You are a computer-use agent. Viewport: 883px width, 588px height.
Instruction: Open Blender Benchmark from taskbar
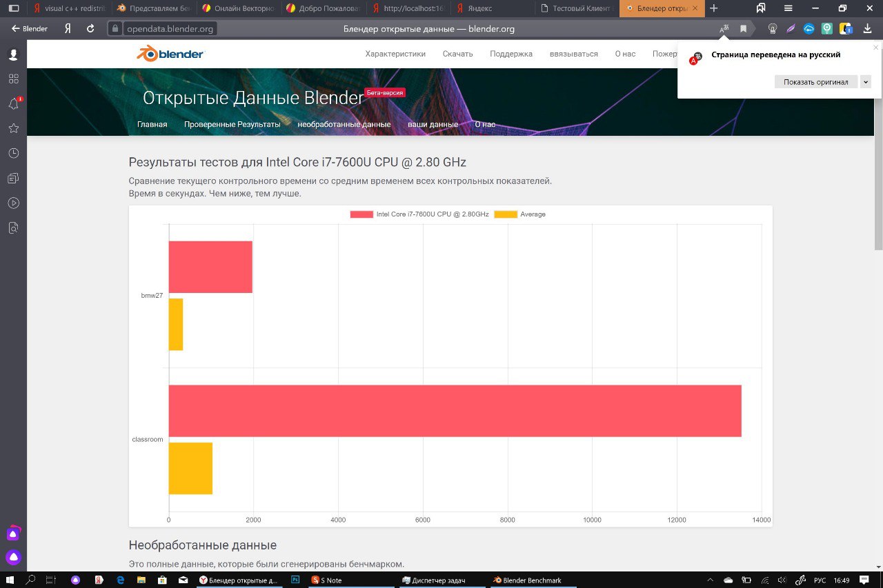535,580
